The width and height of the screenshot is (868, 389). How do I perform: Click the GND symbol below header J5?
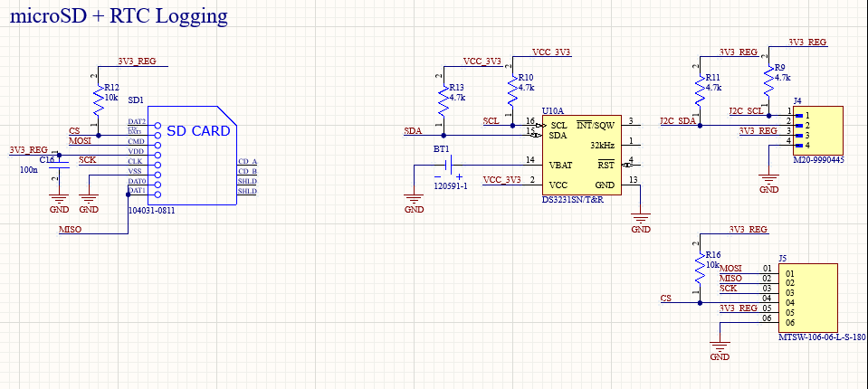point(719,350)
